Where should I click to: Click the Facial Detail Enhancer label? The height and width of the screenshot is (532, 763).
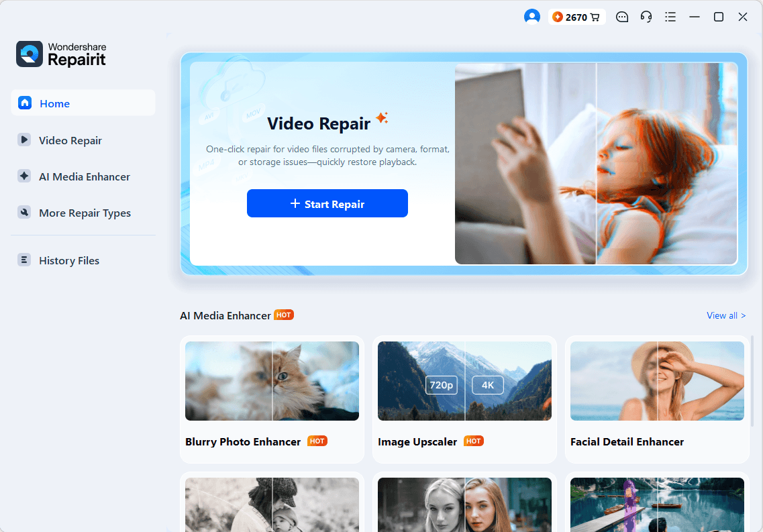pos(627,441)
